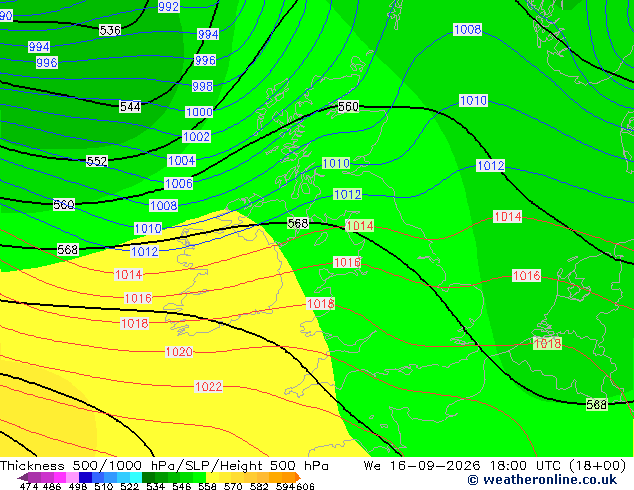Click the bright yellow legend swatch above 558
The width and height of the screenshot is (634, 490).
(x=212, y=477)
